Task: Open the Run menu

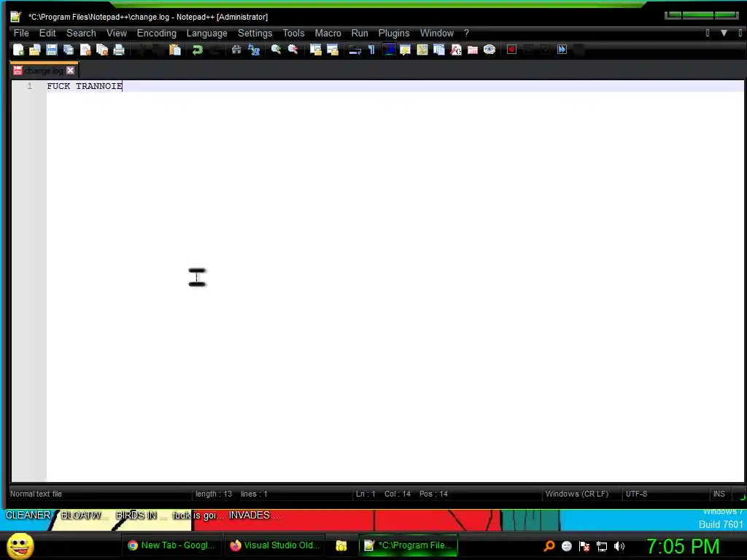Action: coord(360,33)
